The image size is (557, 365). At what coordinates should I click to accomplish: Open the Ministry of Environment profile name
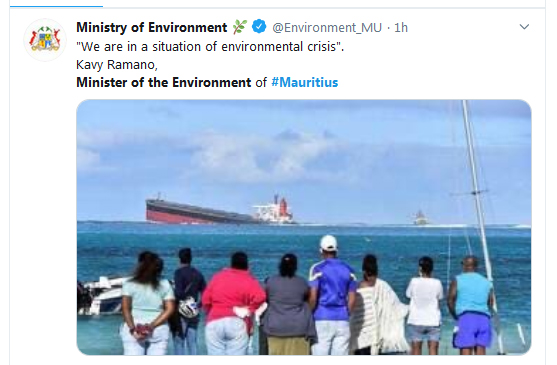click(152, 27)
